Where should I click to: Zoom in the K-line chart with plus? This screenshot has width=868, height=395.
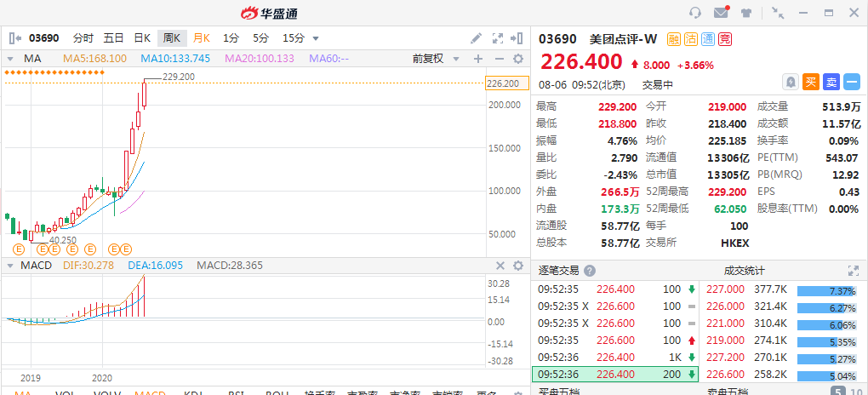click(478, 59)
